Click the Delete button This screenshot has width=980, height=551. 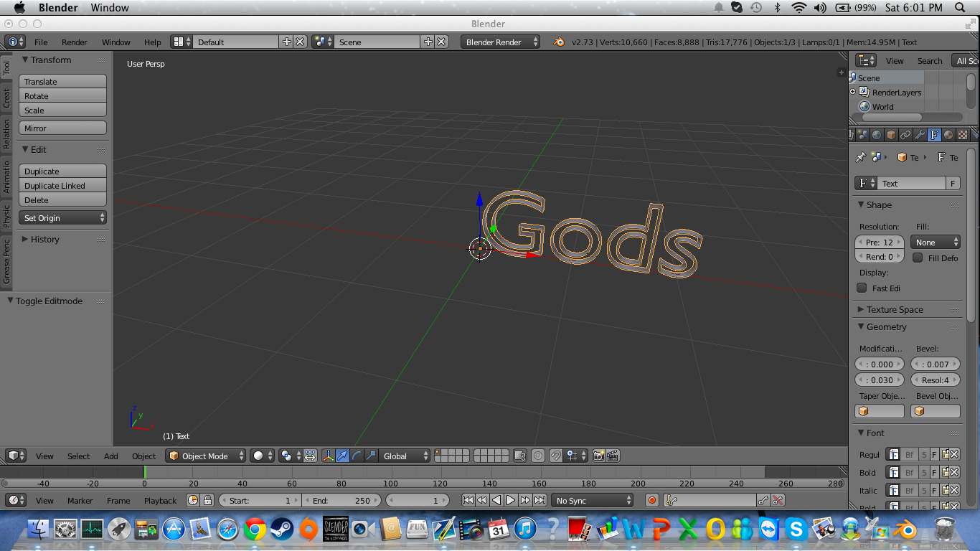(x=62, y=199)
